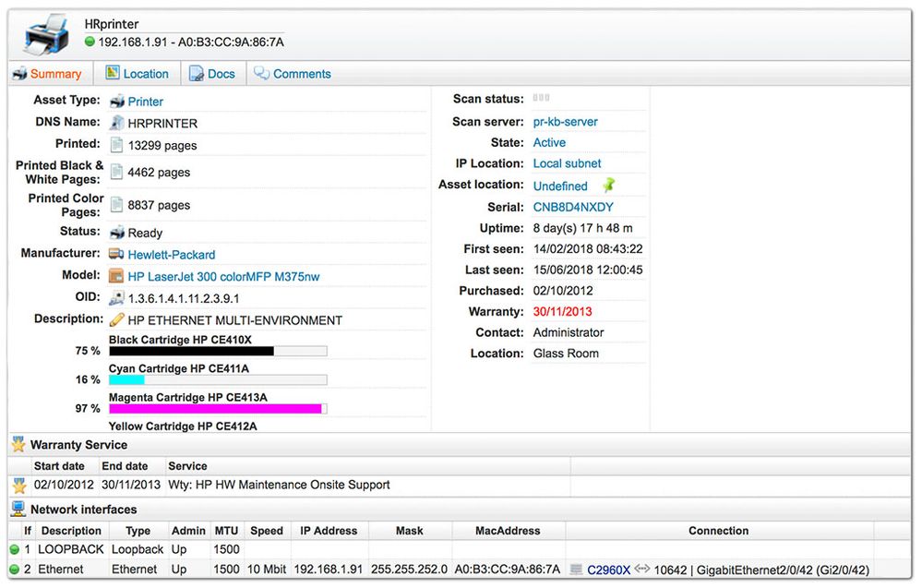Open the pr-kb-server scan server link
The height and width of the screenshot is (588, 922).
(x=565, y=122)
